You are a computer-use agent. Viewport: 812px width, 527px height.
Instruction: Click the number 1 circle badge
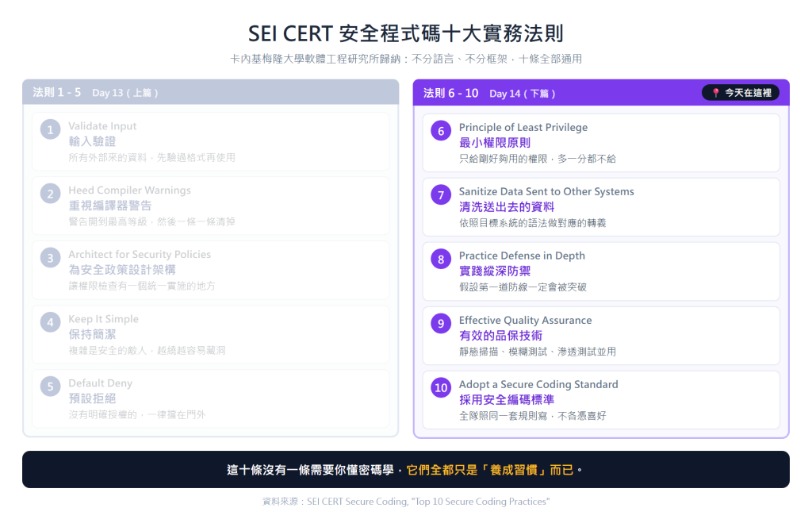50,129
